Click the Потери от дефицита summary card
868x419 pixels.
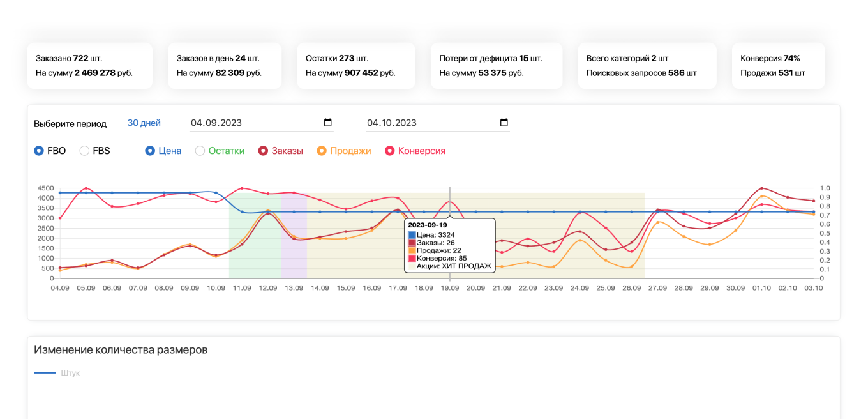pos(496,66)
